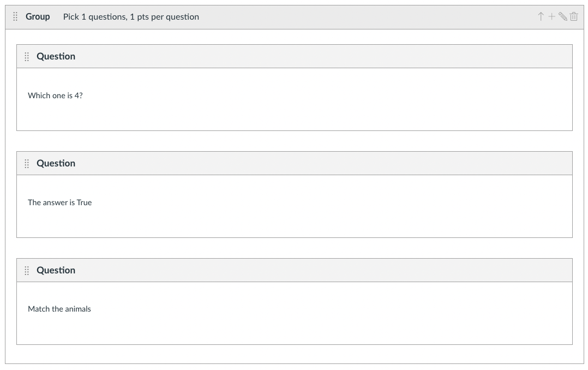Click the pencil icon to edit the group
This screenshot has height=370, width=588.
pyautogui.click(x=562, y=17)
